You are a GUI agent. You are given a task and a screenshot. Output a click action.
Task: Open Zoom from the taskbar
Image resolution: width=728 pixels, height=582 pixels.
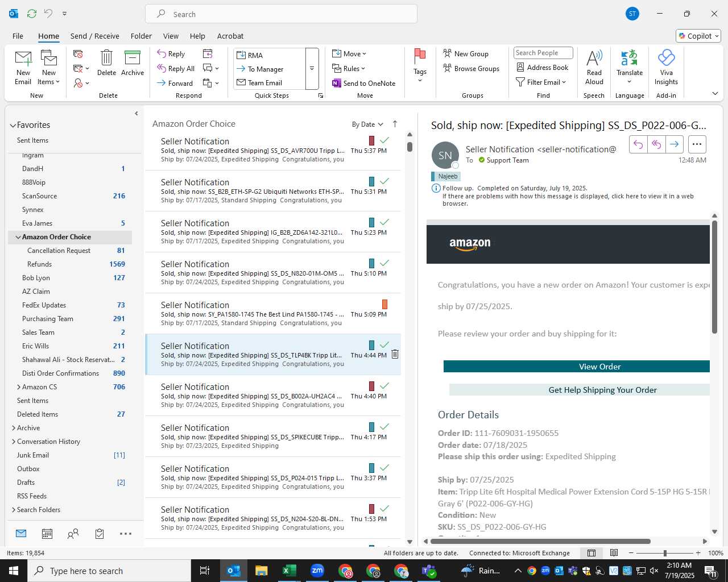[x=317, y=571]
